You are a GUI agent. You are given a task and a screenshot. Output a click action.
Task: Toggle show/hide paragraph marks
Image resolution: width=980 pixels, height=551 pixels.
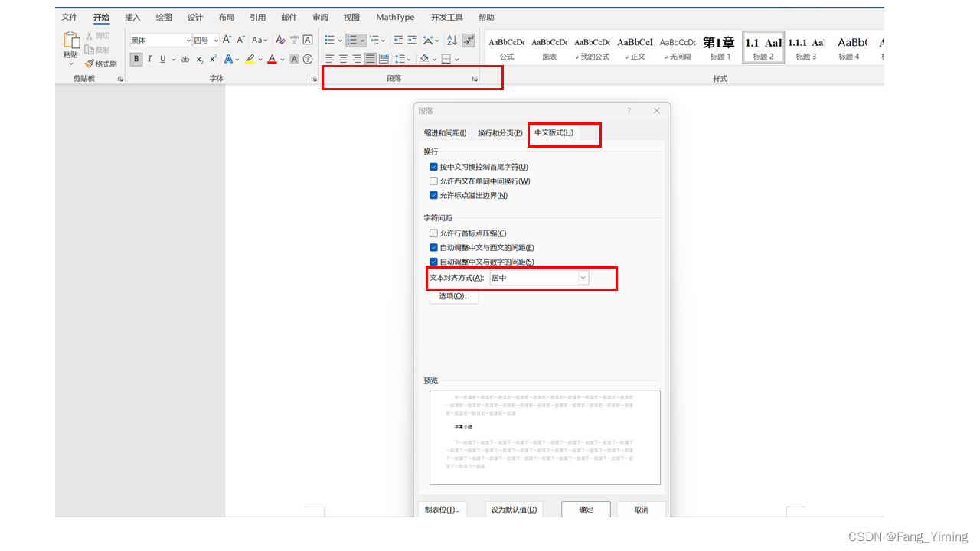[x=469, y=40]
